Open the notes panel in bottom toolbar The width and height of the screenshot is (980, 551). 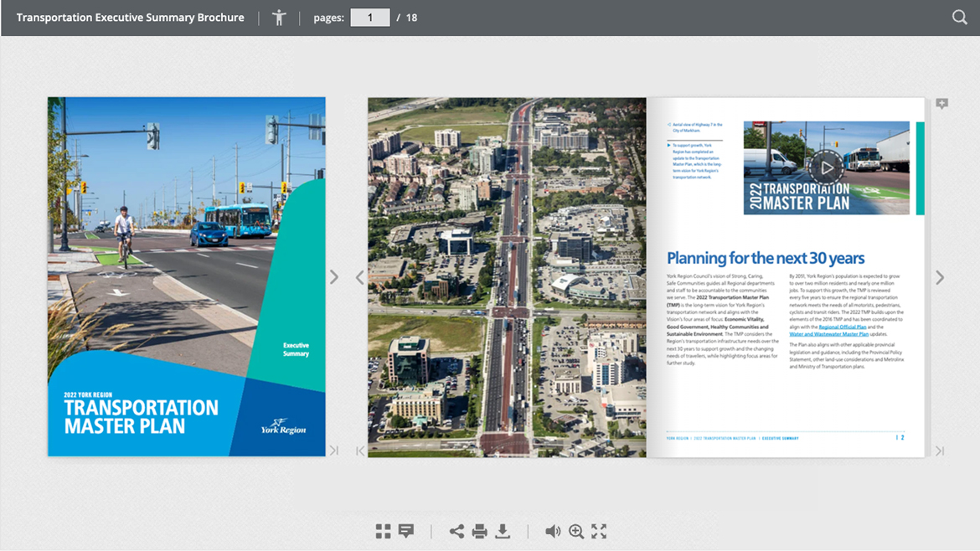[x=406, y=531]
